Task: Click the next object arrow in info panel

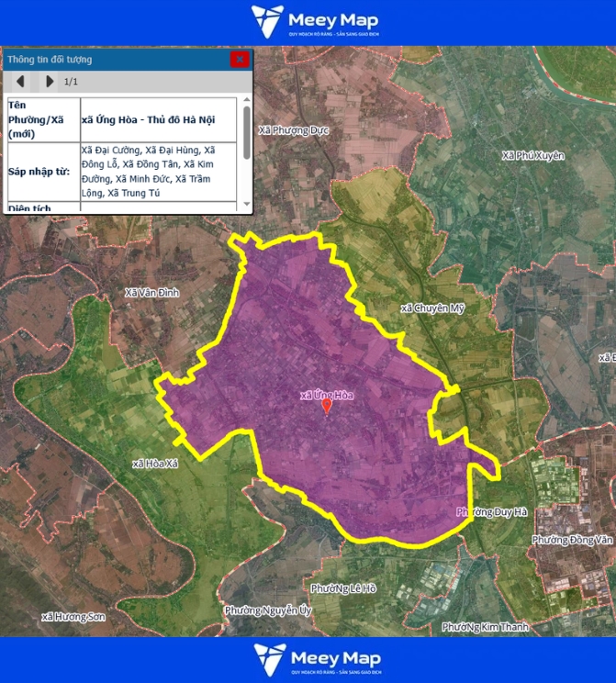Action: 50,82
